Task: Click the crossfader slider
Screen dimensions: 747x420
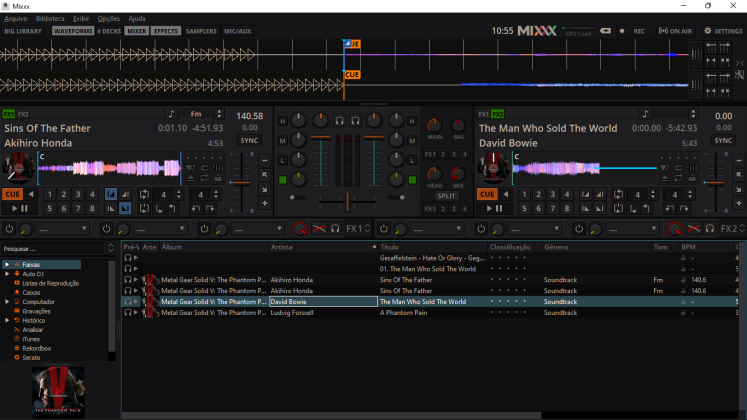Action: tap(348, 201)
